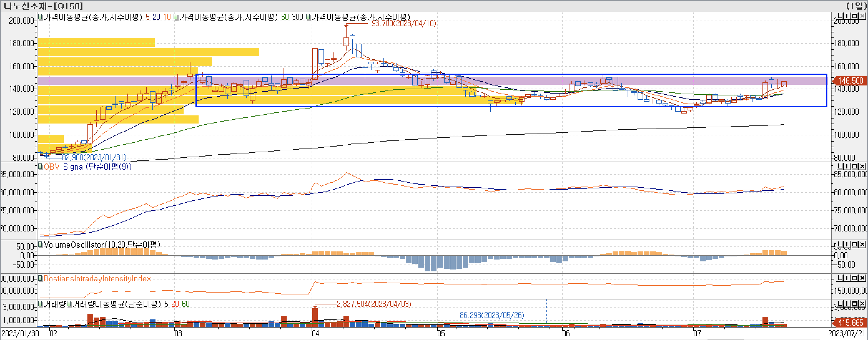Click the 나노신소재 [Q150] chart title
Image resolution: width=868 pixels, height=340 pixels.
[x=43, y=6]
